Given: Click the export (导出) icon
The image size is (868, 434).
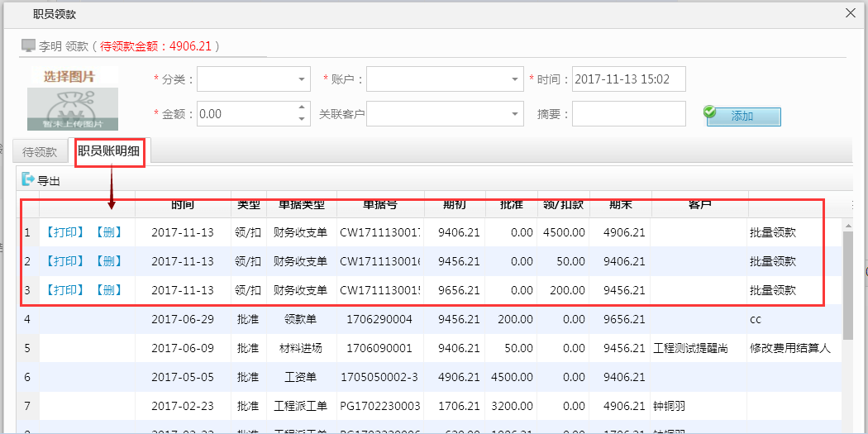Looking at the screenshot, I should 28,179.
